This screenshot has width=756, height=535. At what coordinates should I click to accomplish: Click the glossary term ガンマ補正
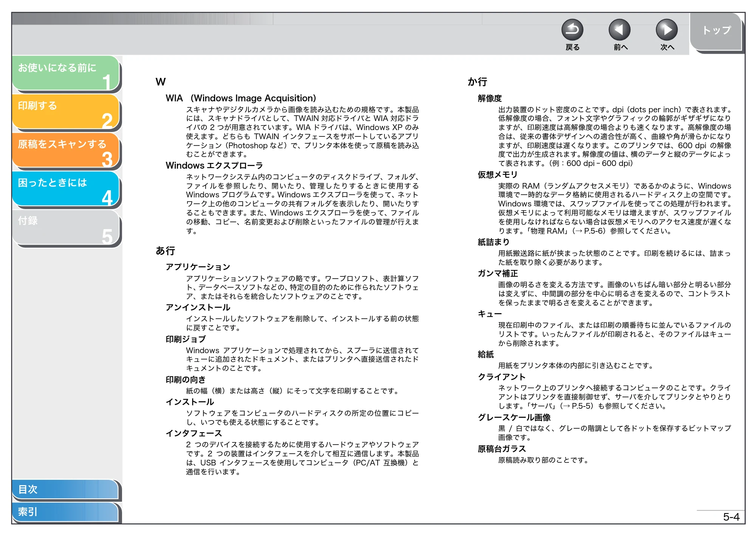(498, 273)
